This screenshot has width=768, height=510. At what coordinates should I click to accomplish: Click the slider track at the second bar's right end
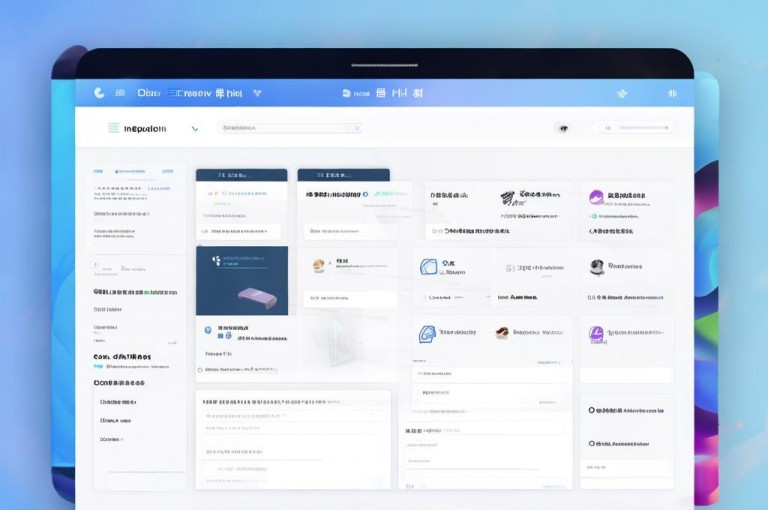pyautogui.click(x=644, y=128)
